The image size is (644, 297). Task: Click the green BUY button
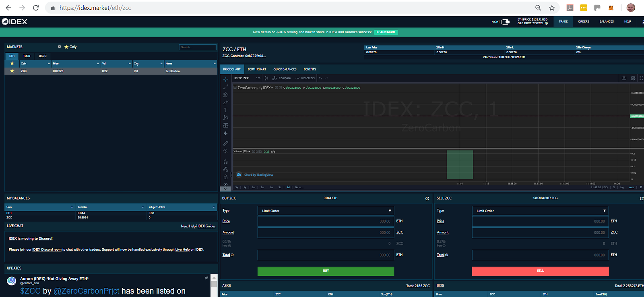click(326, 271)
